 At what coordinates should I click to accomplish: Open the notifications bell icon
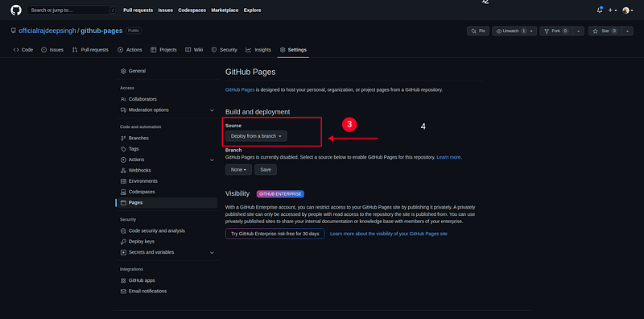pyautogui.click(x=599, y=10)
